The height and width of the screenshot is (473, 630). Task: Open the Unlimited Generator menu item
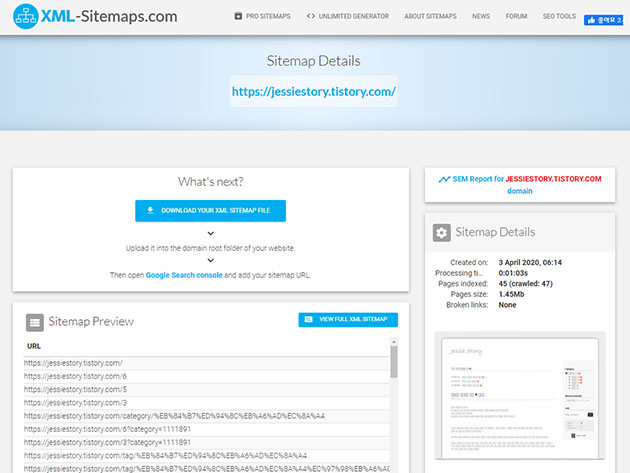(348, 16)
